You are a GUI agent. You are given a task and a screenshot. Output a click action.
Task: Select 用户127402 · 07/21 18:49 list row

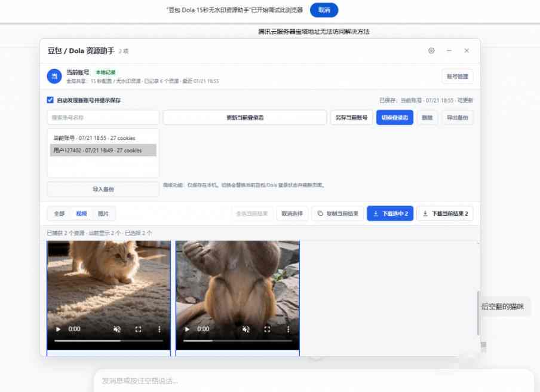[103, 150]
